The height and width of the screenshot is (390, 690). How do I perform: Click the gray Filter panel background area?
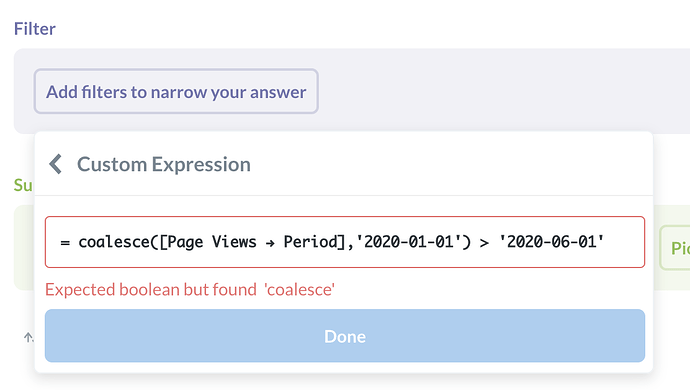point(484,90)
